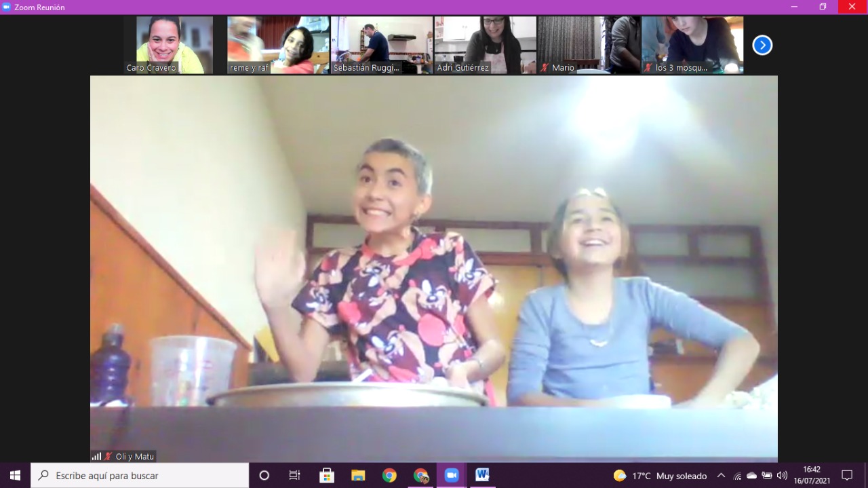
Task: Click the 'Escribe aquí para buscar' search box
Action: (x=140, y=475)
